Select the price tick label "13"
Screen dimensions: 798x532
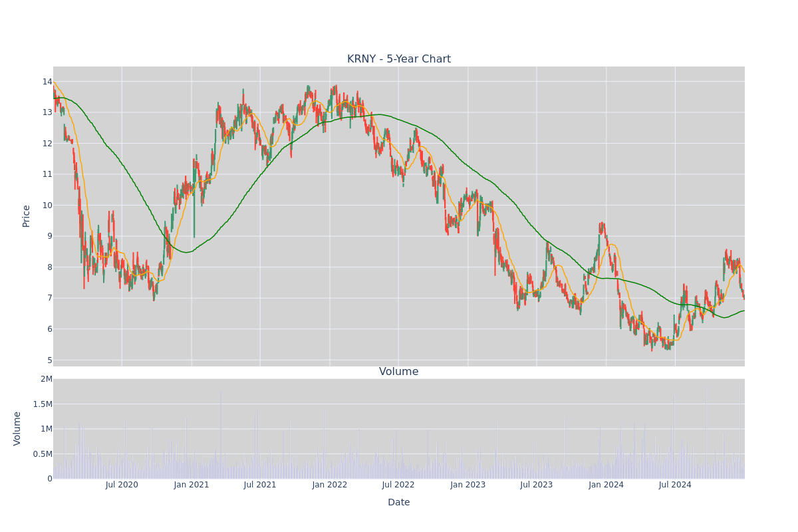click(x=47, y=112)
